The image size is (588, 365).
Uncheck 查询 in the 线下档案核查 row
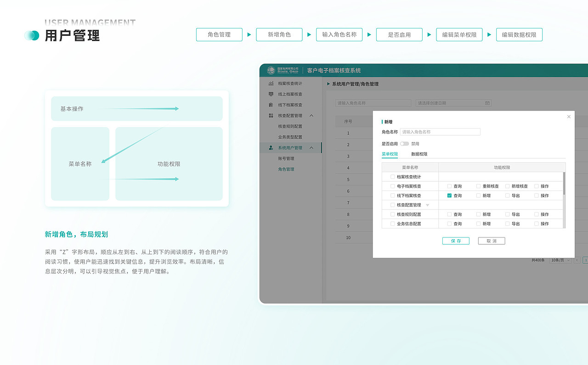click(x=449, y=196)
